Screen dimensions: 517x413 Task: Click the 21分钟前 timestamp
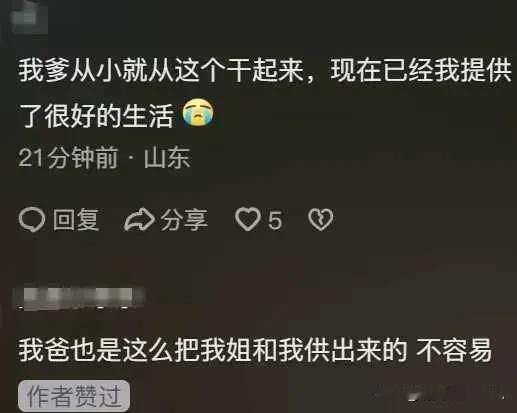pyautogui.click(x=68, y=157)
